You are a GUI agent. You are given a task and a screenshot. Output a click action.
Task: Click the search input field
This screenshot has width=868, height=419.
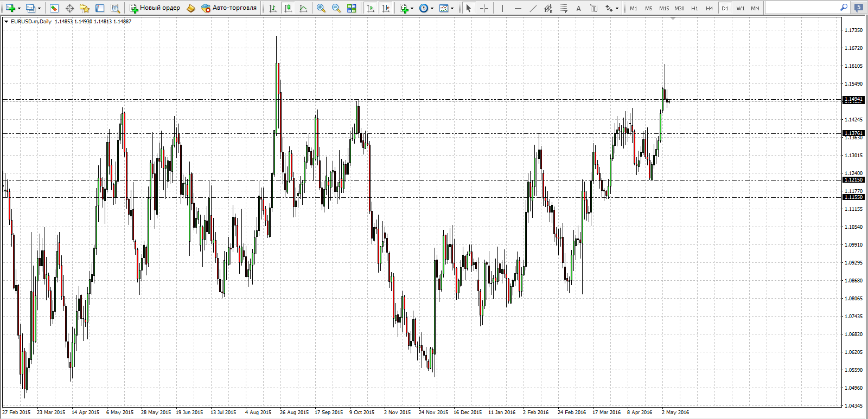(803, 8)
